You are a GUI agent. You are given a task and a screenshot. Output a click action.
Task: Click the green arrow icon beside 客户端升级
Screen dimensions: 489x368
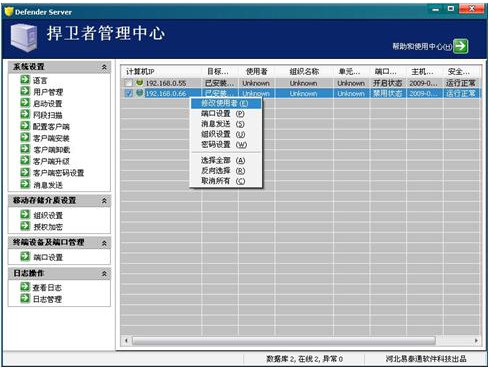tap(25, 160)
